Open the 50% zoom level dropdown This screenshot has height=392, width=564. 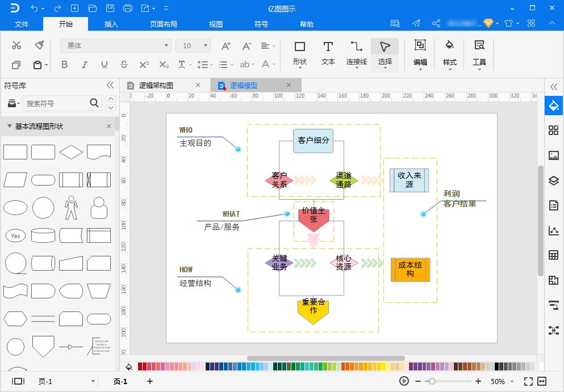[502, 381]
